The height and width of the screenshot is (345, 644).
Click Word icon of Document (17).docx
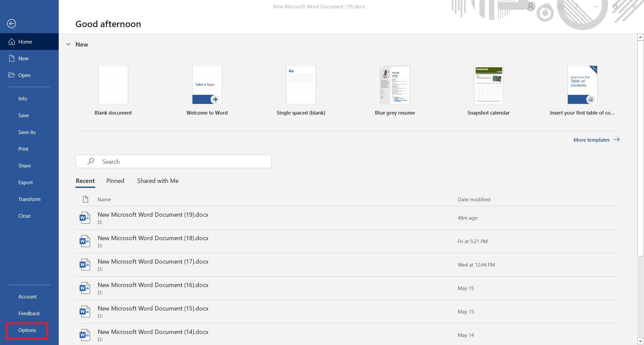click(x=85, y=265)
